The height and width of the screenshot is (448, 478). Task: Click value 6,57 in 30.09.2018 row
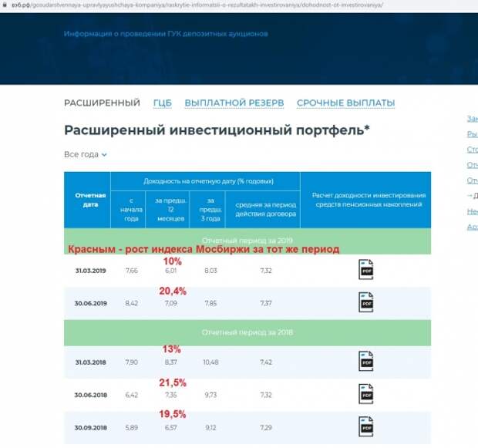(170, 428)
